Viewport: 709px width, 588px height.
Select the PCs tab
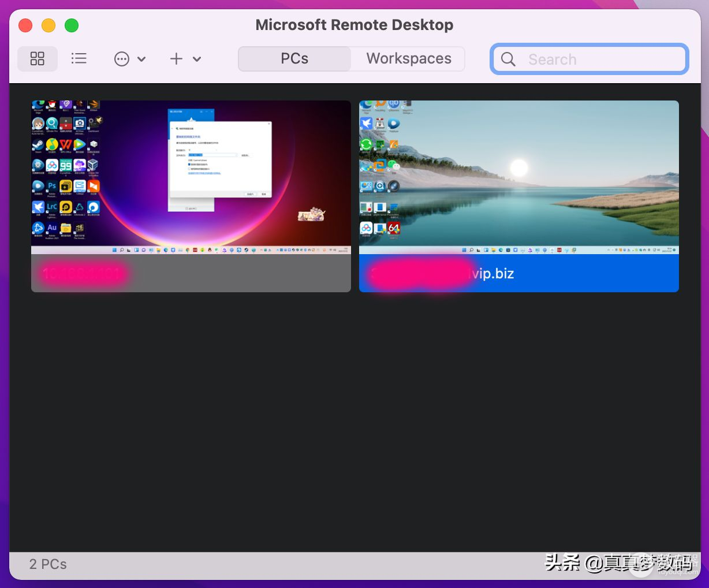click(x=294, y=59)
